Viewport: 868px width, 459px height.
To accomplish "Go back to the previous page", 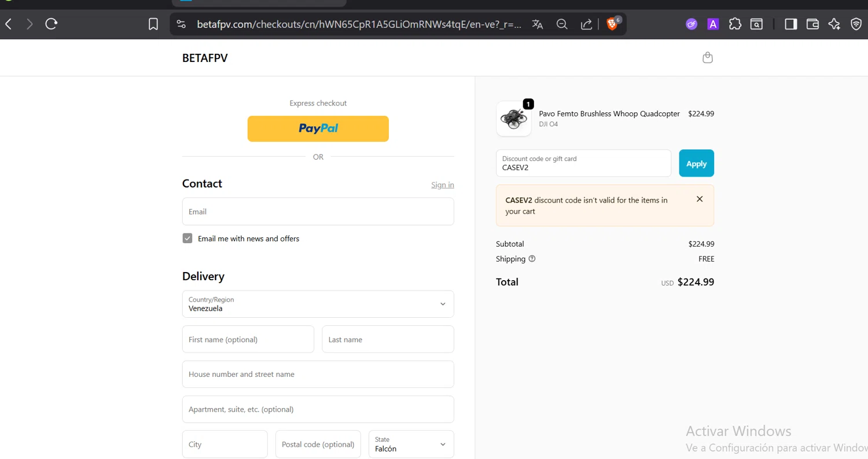I will [x=9, y=24].
